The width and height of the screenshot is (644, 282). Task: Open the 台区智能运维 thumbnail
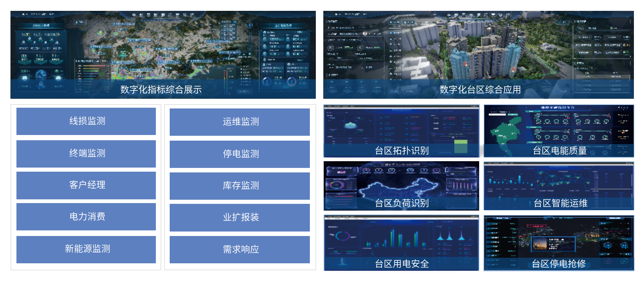coord(559,186)
